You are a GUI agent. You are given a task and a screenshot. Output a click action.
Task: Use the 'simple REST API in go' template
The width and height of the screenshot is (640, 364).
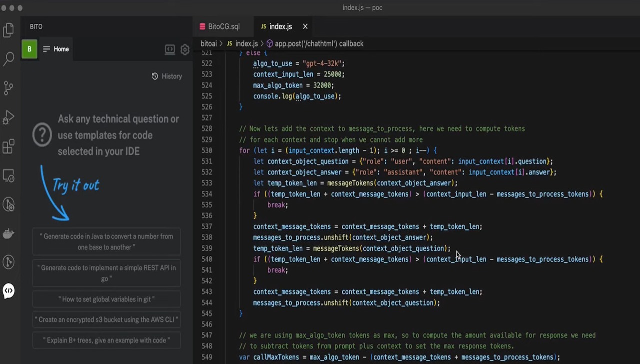(106, 273)
